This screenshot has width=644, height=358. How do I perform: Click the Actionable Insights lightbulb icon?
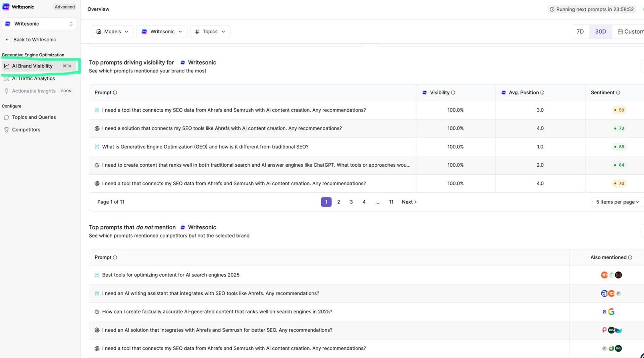tap(6, 91)
